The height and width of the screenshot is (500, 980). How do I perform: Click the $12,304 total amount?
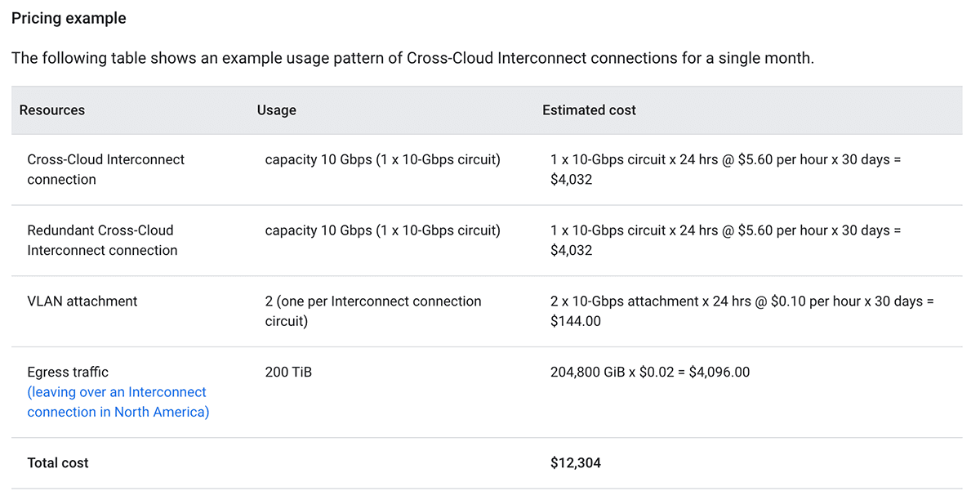click(x=576, y=463)
